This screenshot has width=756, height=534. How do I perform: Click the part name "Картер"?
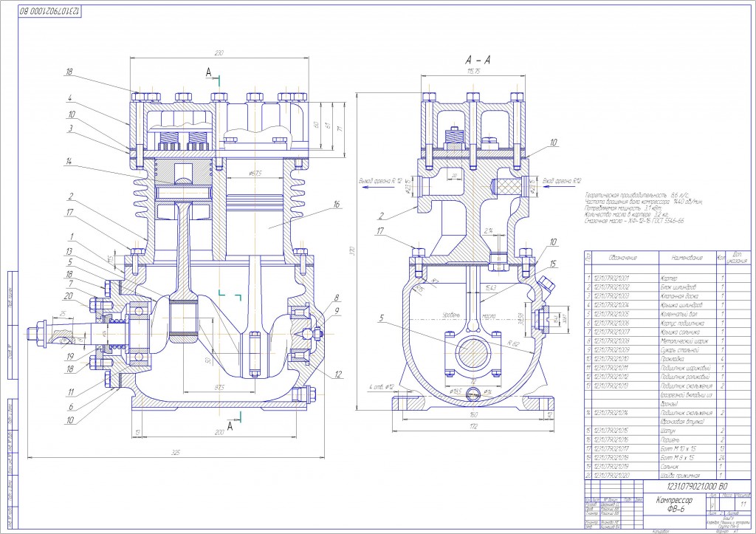pos(669,278)
